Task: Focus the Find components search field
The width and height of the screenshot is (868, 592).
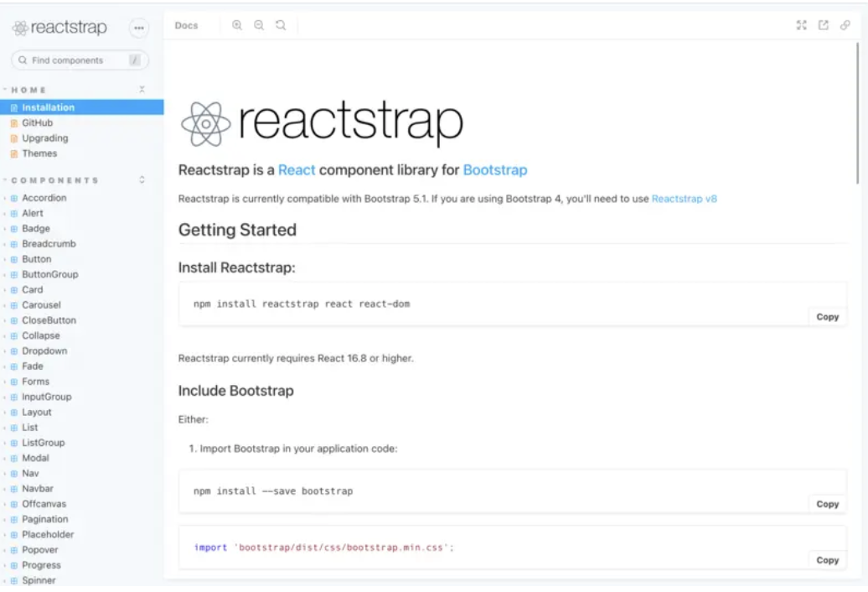Action: (80, 60)
